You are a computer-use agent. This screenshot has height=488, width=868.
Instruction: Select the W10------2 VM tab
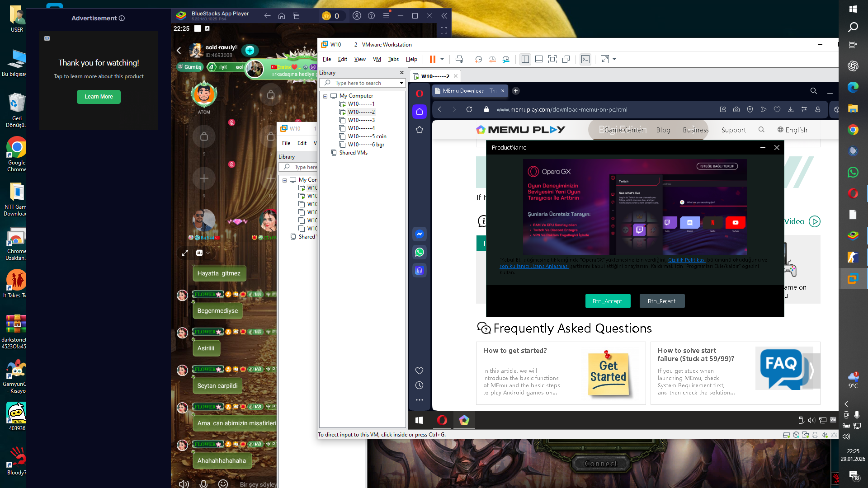(x=435, y=76)
